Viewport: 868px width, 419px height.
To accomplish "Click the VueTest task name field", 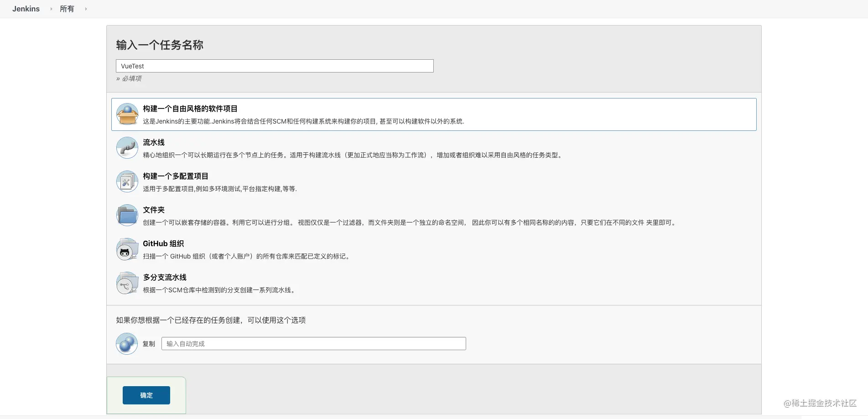I will click(x=275, y=66).
